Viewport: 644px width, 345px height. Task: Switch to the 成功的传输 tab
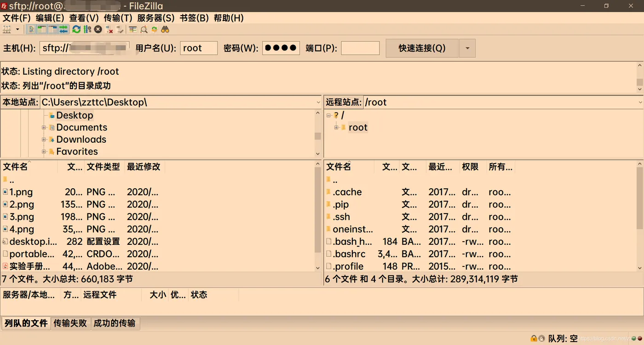pos(115,323)
